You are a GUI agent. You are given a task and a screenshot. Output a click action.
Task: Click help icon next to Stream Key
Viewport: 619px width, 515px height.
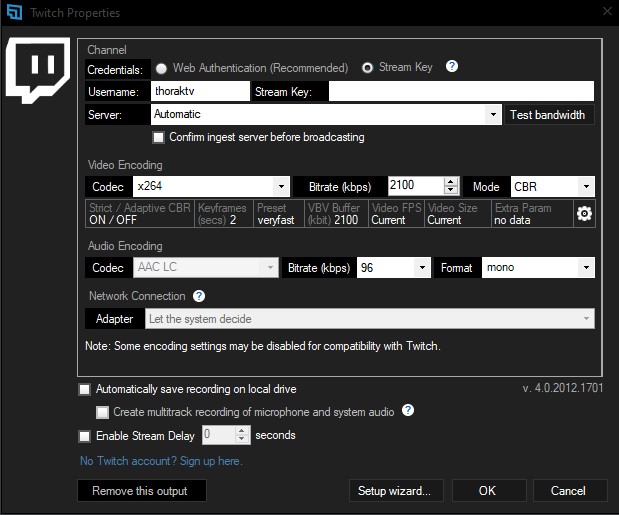coord(452,67)
